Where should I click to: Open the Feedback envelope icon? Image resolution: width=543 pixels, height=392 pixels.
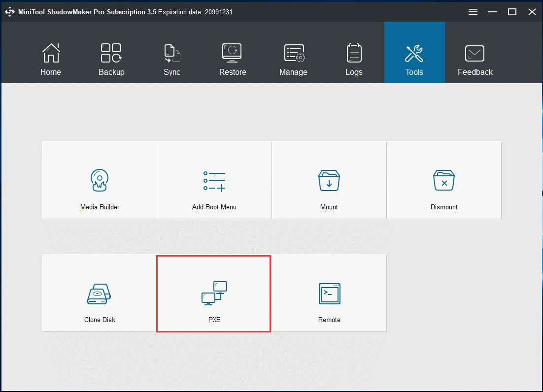click(475, 53)
